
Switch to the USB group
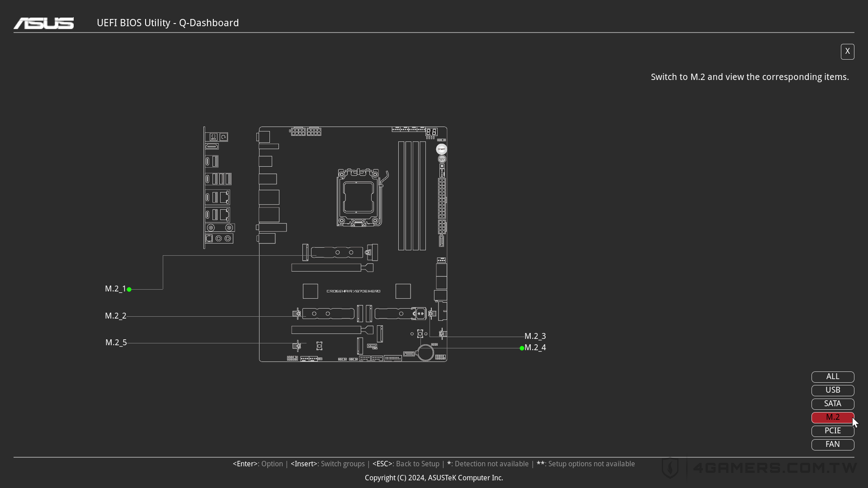click(833, 390)
